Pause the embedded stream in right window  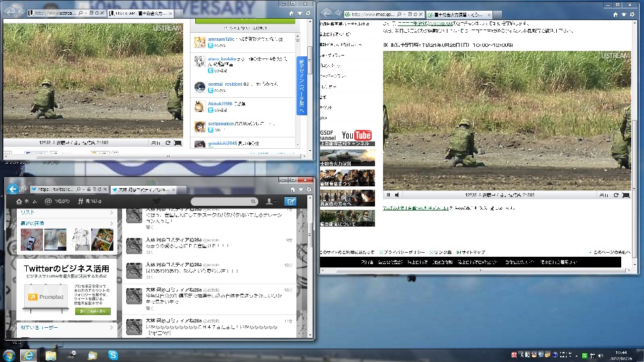[x=388, y=195]
